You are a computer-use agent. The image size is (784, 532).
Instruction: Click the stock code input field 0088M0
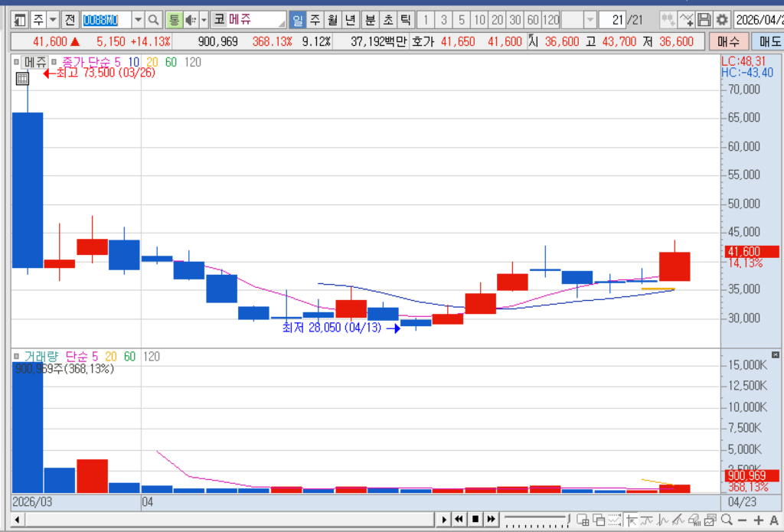[106, 20]
